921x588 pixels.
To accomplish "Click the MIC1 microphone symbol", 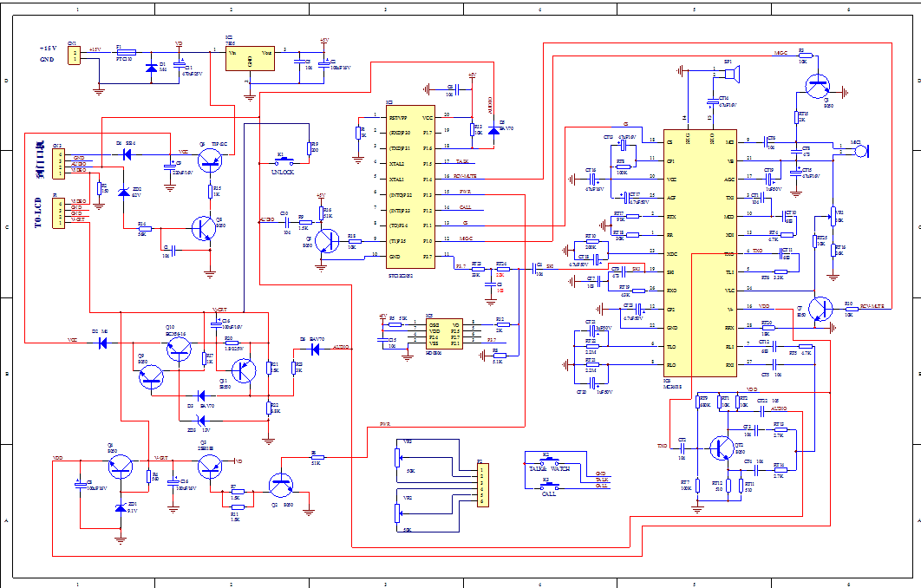I will pos(862,150).
